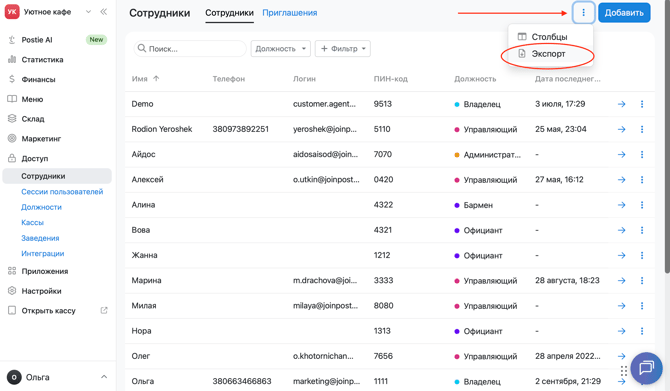Screen dimensions: 670x391
Task: Click the employee name Марина
Action: (146, 280)
